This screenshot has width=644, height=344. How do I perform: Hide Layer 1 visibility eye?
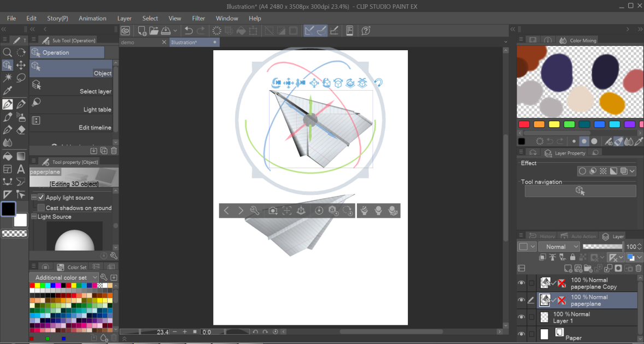pyautogui.click(x=521, y=317)
